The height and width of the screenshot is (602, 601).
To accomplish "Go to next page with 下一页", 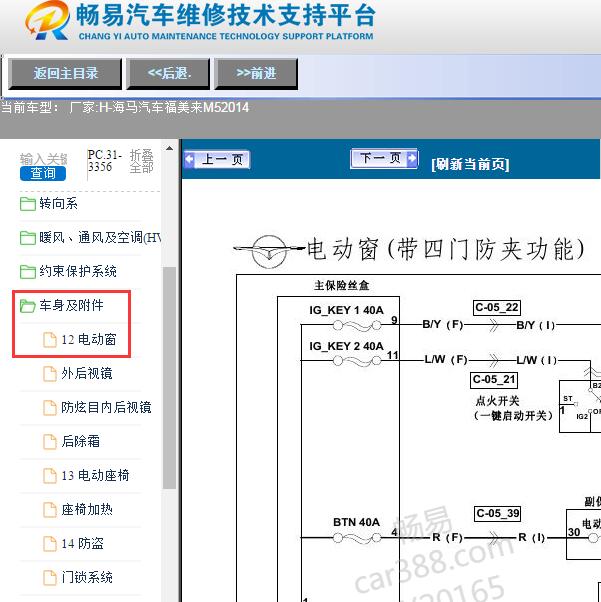I will [x=384, y=158].
